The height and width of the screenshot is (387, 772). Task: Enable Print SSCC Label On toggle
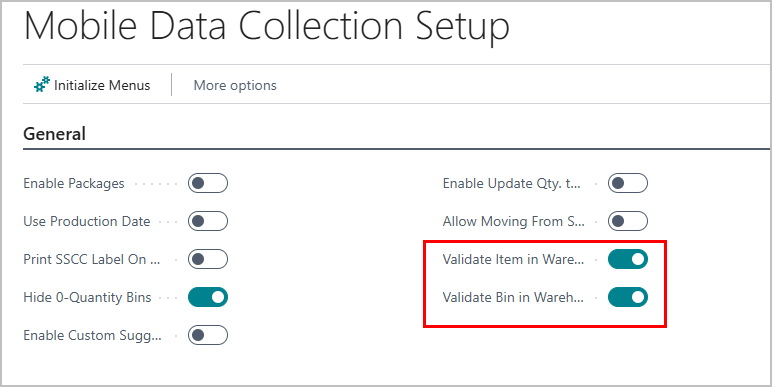pos(208,259)
